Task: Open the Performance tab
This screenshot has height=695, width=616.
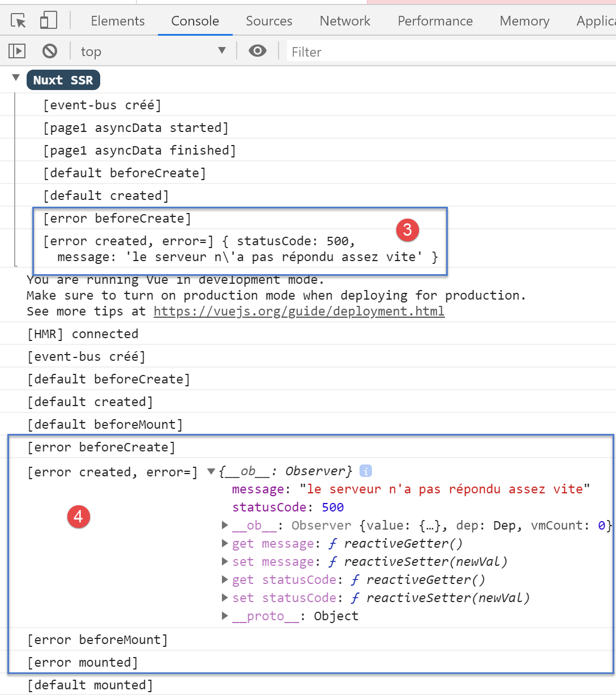Action: 435,21
